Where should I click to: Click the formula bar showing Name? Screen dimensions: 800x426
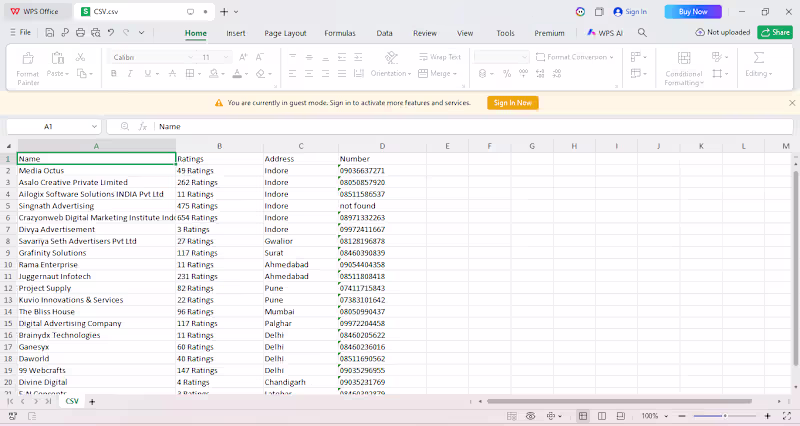[x=473, y=127]
